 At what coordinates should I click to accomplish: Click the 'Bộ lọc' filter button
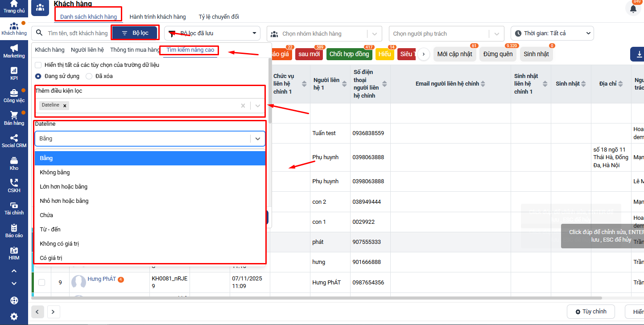(135, 33)
